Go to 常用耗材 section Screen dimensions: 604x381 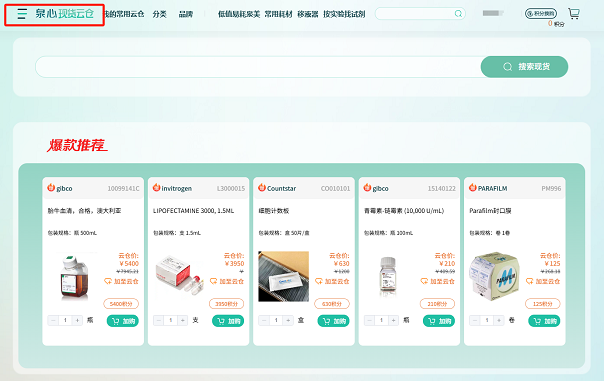coord(278,14)
